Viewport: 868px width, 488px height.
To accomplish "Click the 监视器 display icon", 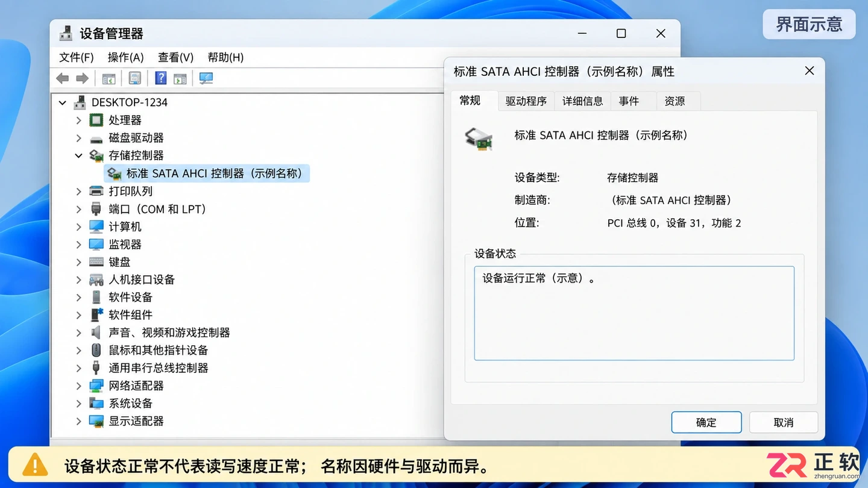I will (96, 244).
